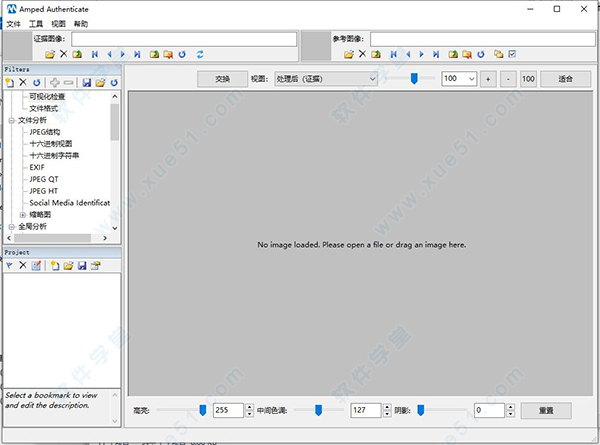
Task: Delete bookmark in Project panel
Action: click(x=23, y=265)
